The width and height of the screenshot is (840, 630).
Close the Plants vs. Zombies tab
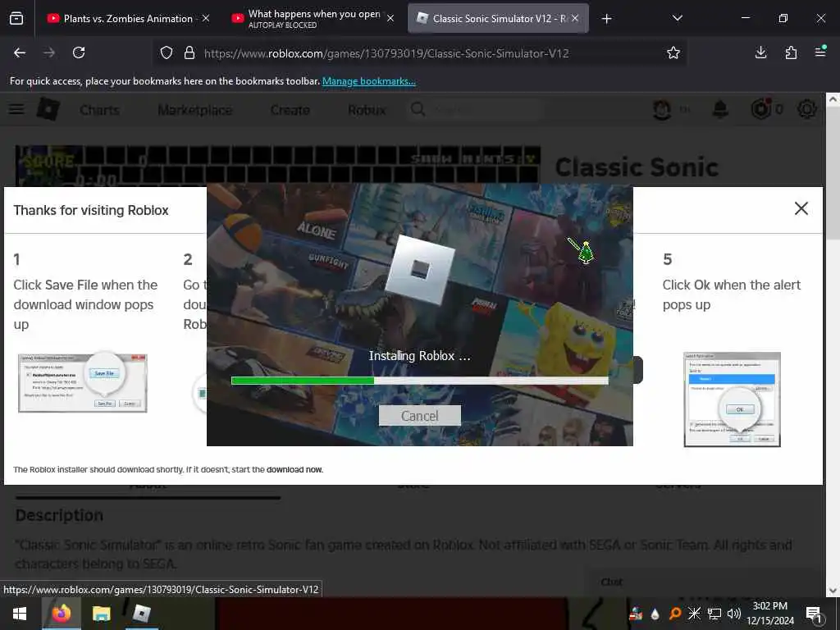coord(206,18)
